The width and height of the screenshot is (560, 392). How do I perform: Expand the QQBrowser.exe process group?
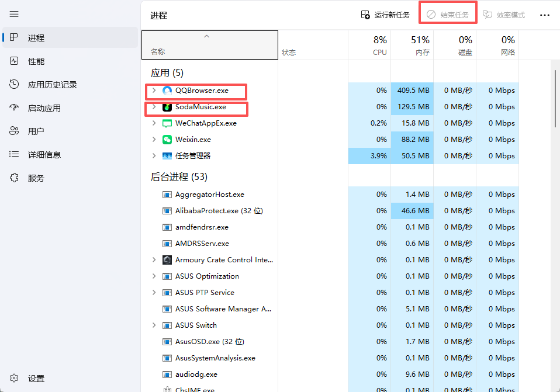[154, 91]
